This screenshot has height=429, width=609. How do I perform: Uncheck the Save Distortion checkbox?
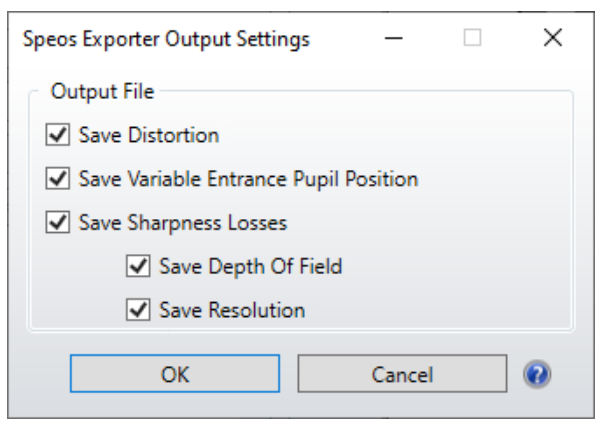click(x=58, y=135)
